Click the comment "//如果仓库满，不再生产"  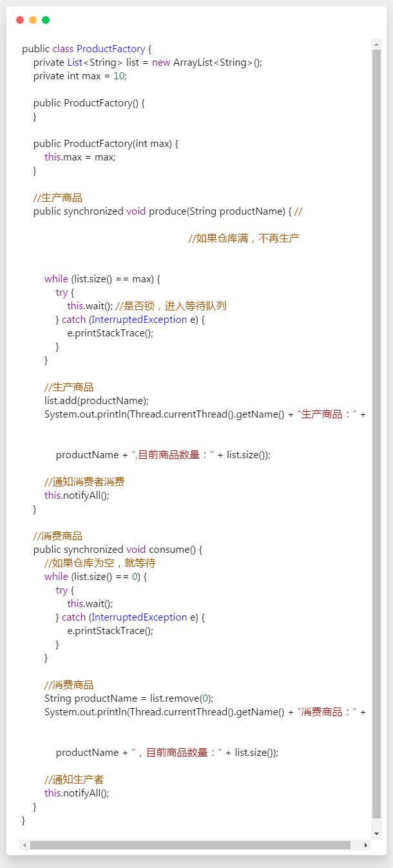(x=244, y=238)
